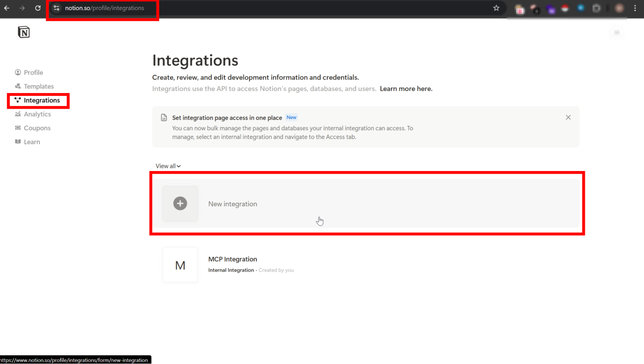Screen dimensions: 644x364
Task: Open Templates in the sidebar menu
Action: point(39,86)
